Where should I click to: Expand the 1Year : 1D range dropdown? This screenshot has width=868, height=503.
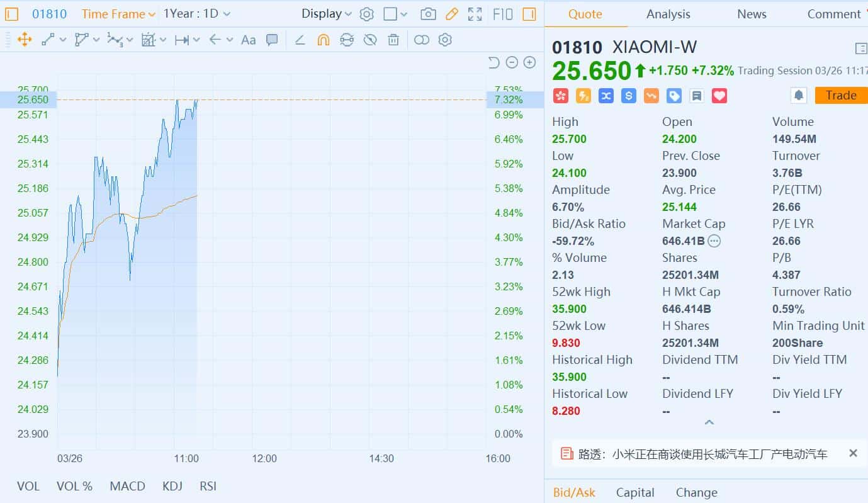pos(196,14)
